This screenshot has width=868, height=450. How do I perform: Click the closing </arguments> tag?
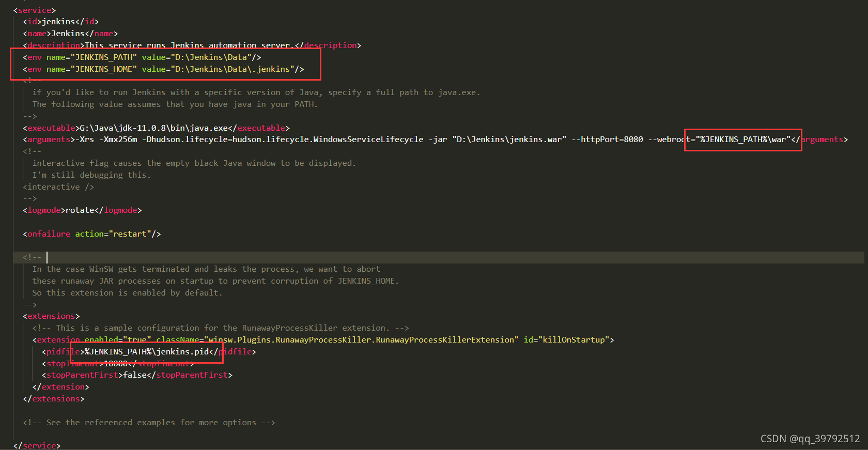click(x=819, y=139)
